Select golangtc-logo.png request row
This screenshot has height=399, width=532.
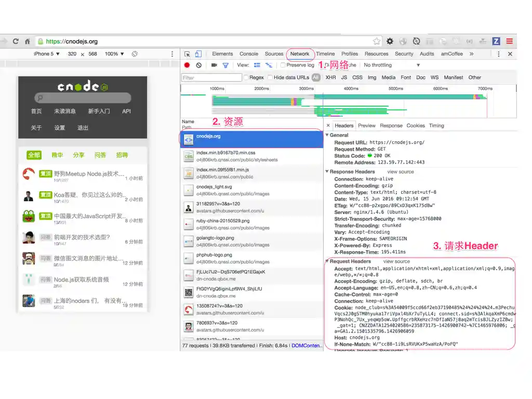[252, 241]
